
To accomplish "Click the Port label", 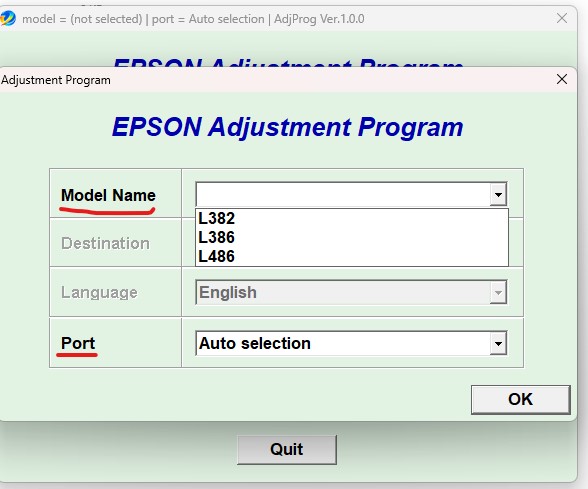I will [78, 343].
